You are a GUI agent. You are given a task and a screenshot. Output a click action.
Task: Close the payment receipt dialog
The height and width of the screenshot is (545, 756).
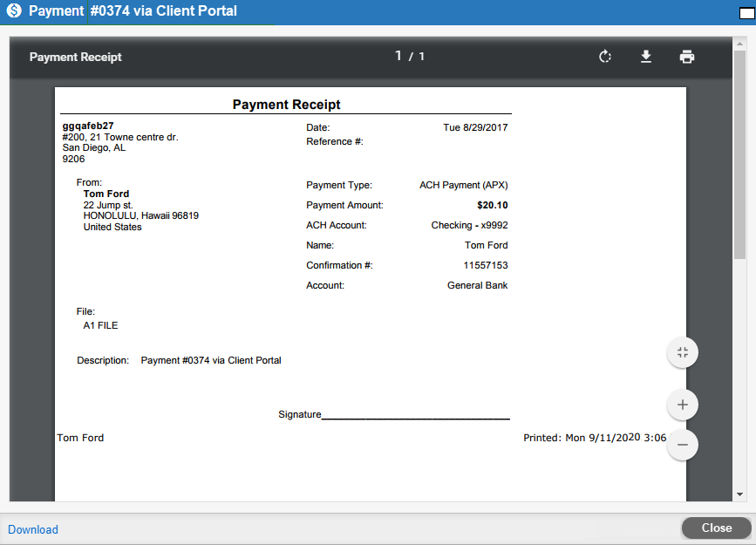coord(717,528)
